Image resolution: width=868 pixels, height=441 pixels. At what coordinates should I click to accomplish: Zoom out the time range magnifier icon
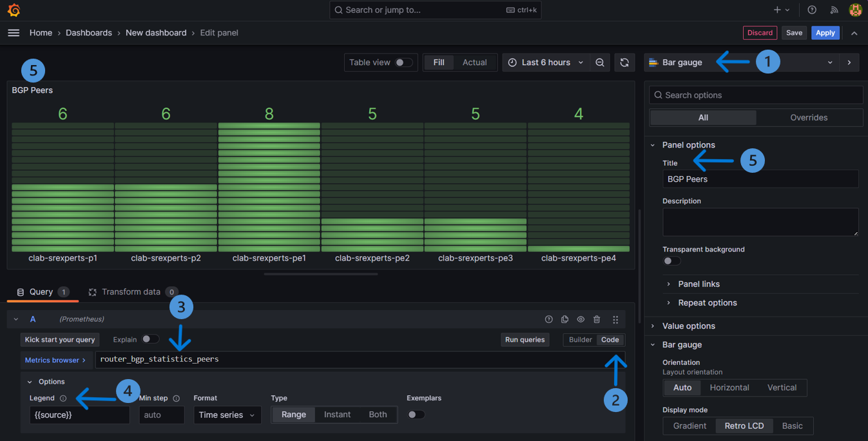[x=600, y=62]
